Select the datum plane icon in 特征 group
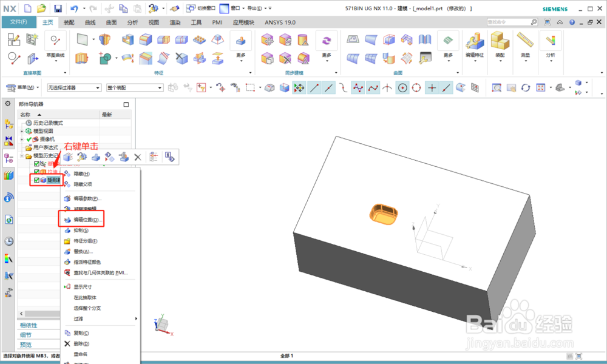This screenshot has height=364, width=607. point(82,39)
